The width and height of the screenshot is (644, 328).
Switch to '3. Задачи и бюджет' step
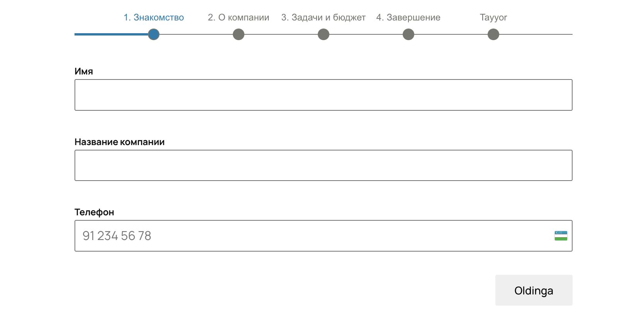pyautogui.click(x=324, y=17)
